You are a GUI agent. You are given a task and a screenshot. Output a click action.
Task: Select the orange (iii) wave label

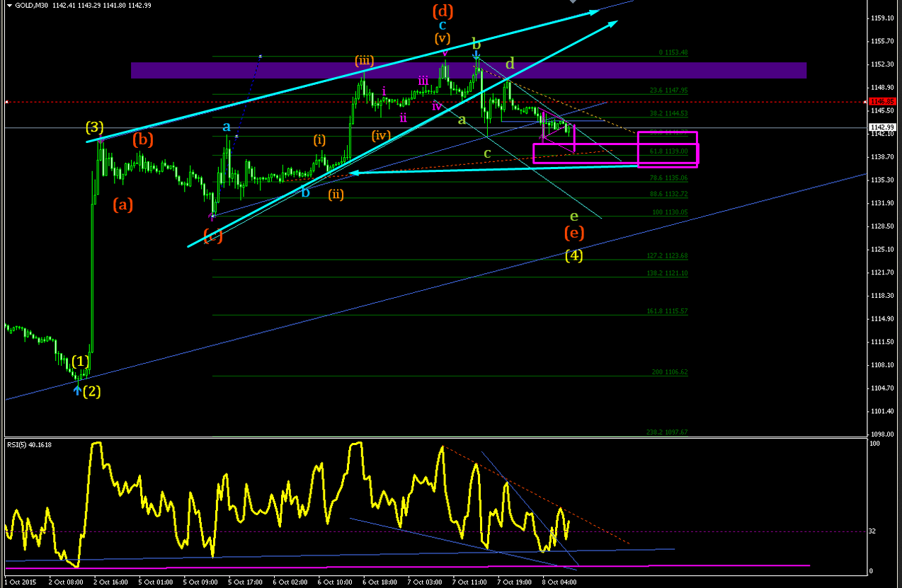[x=365, y=60]
